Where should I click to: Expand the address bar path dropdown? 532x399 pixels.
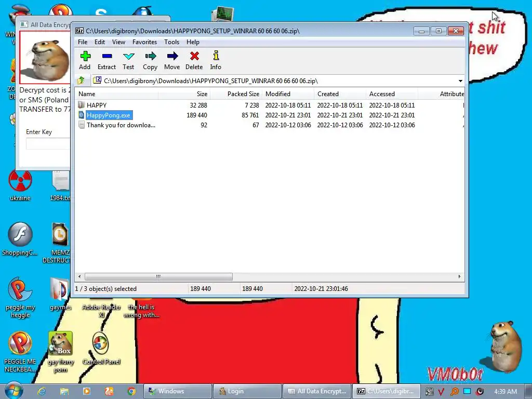(x=460, y=81)
